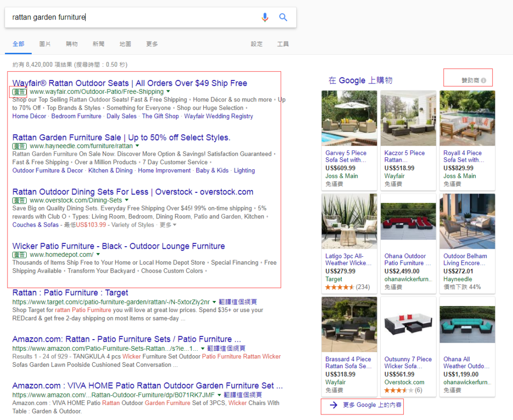Switch to the 購物 (Shopping) tab
This screenshot has width=513, height=420.
[x=71, y=44]
